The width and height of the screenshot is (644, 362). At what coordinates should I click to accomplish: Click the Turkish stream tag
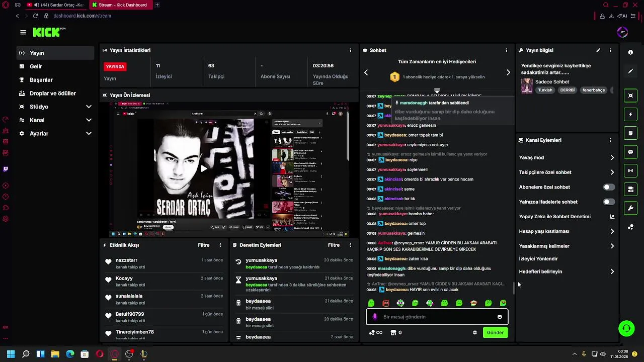click(x=545, y=90)
